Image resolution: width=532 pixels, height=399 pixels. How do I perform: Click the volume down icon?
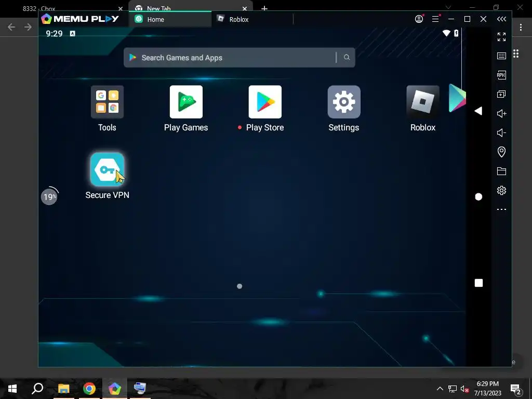coord(501,132)
